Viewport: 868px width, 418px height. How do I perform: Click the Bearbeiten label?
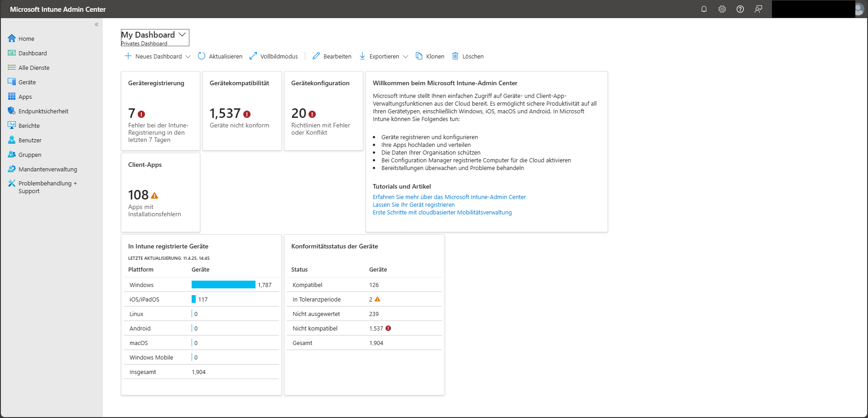tap(338, 57)
